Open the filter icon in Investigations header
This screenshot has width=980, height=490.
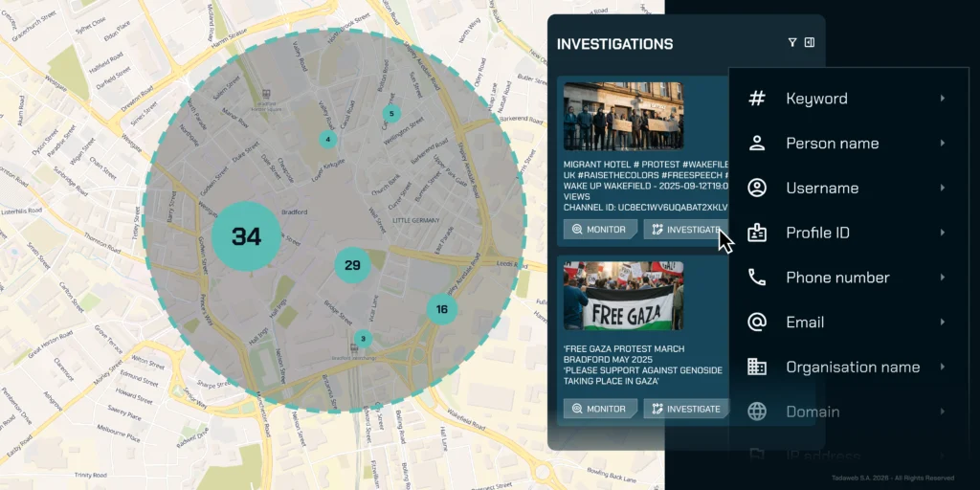[792, 43]
